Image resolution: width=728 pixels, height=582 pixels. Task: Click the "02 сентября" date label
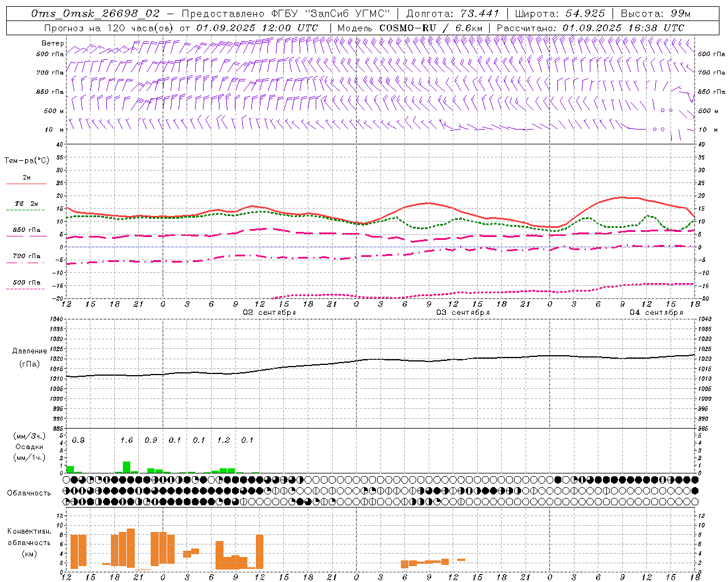[269, 313]
